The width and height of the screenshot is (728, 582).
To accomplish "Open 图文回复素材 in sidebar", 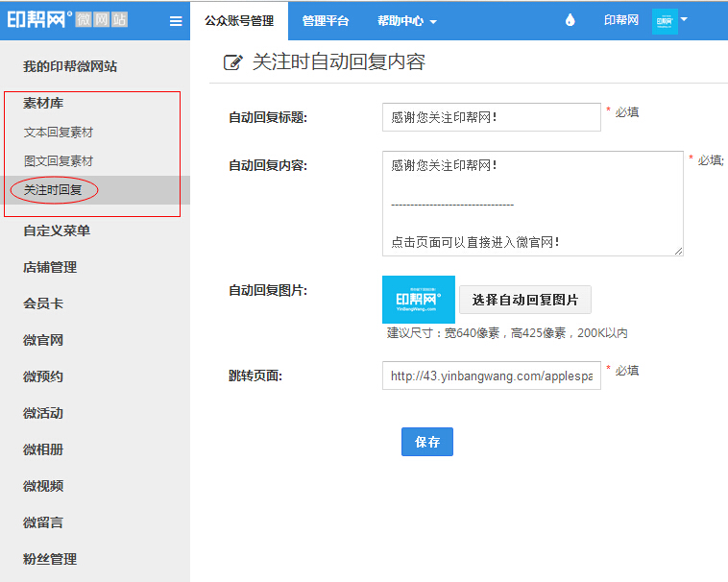I will coord(59,161).
